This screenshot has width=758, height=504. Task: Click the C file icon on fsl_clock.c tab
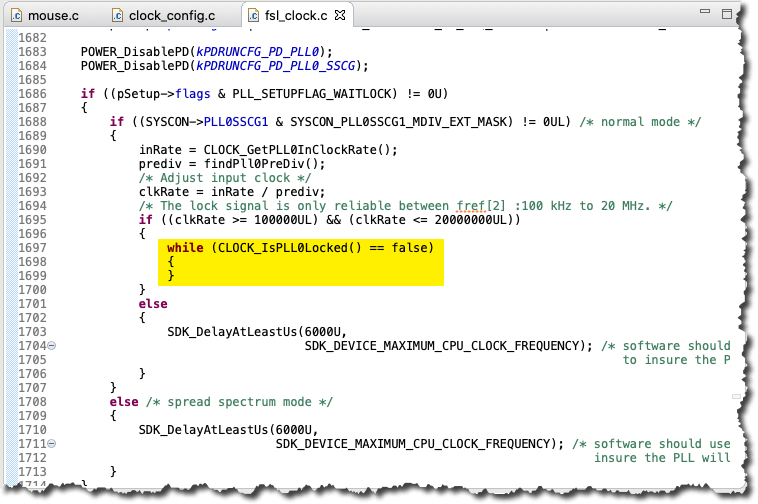coord(256,16)
